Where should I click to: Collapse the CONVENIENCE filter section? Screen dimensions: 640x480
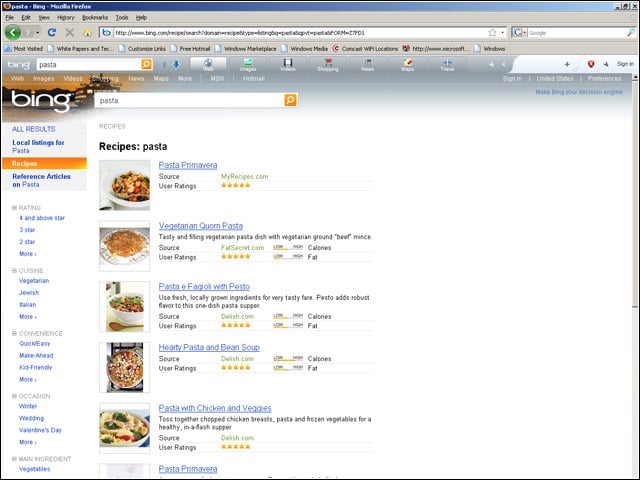[14, 333]
